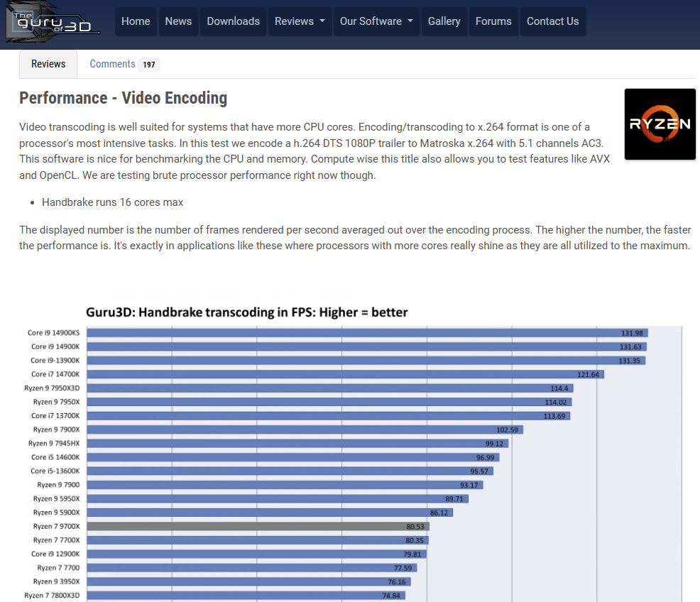The image size is (700, 602).
Task: Click the 131.63 bar value
Action: pyautogui.click(x=630, y=347)
